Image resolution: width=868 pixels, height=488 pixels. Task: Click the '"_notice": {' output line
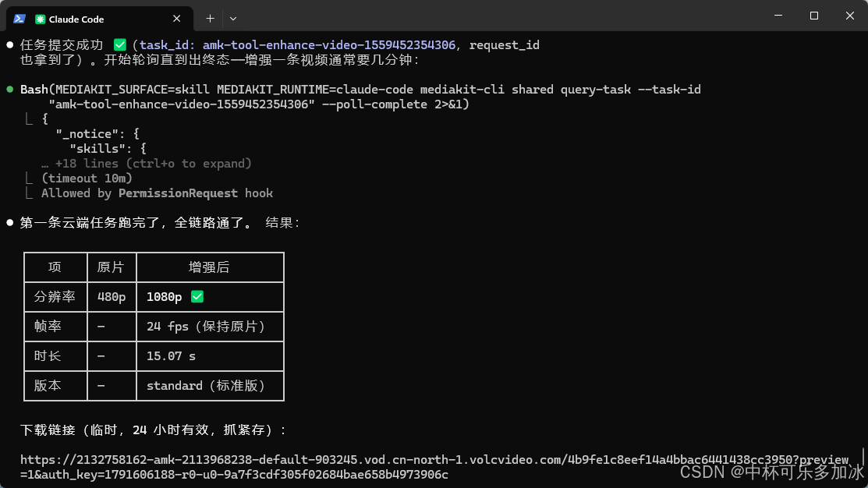click(x=97, y=134)
